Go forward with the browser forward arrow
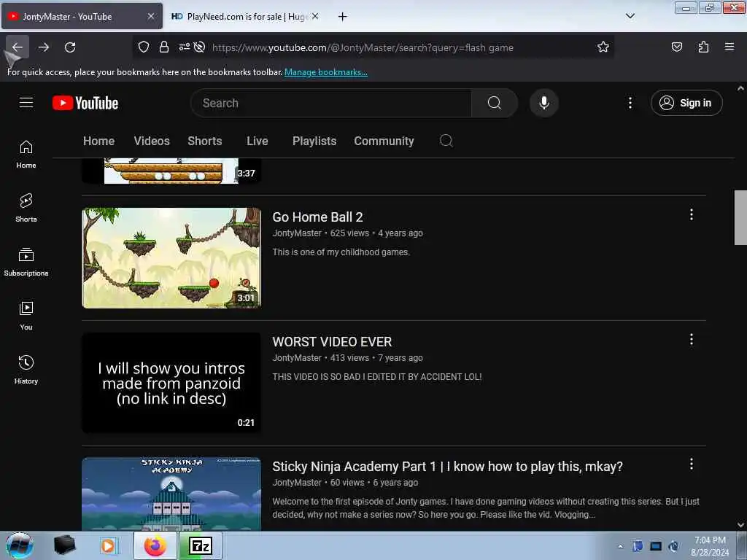This screenshot has width=747, height=560. (x=44, y=47)
